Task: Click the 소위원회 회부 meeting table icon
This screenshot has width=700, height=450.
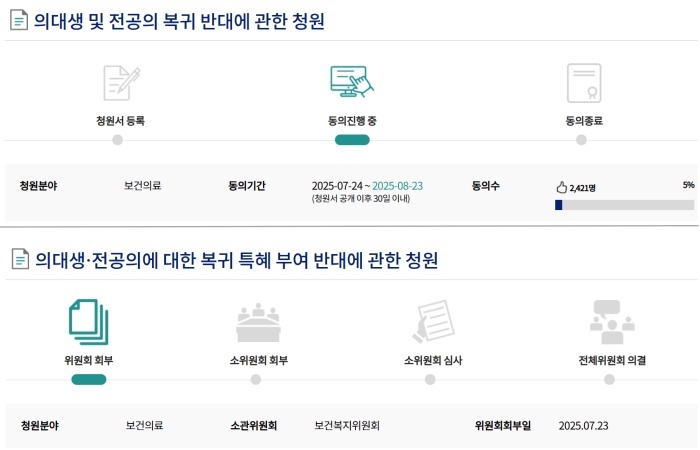Action: click(x=258, y=323)
